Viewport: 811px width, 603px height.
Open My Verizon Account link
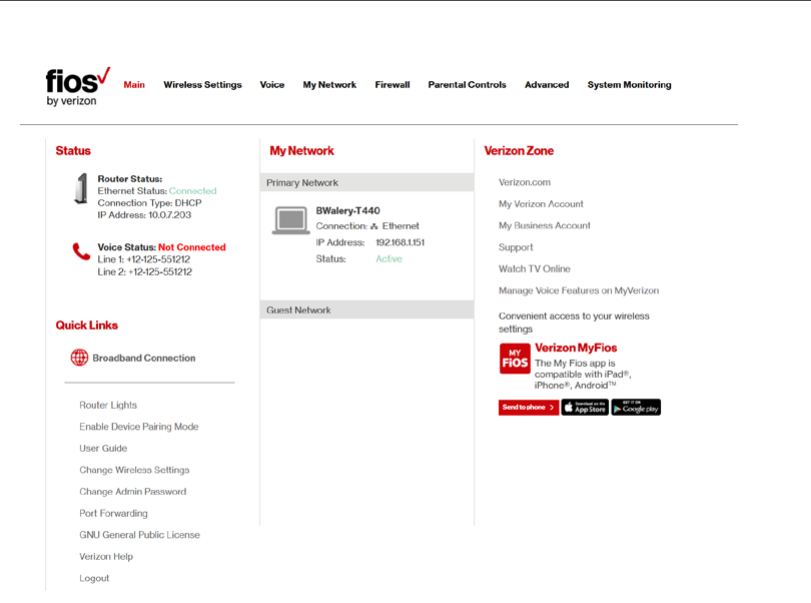coord(541,204)
